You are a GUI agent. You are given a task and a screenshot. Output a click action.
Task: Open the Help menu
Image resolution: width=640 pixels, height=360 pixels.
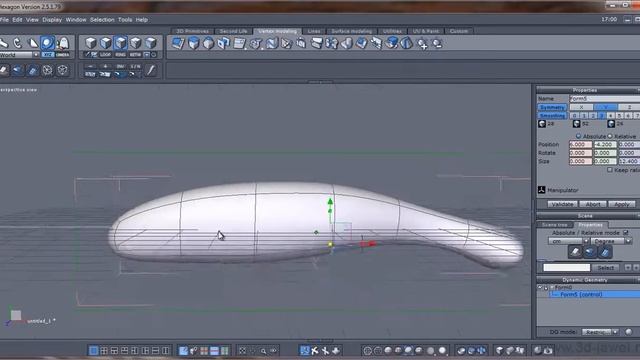(x=142, y=20)
